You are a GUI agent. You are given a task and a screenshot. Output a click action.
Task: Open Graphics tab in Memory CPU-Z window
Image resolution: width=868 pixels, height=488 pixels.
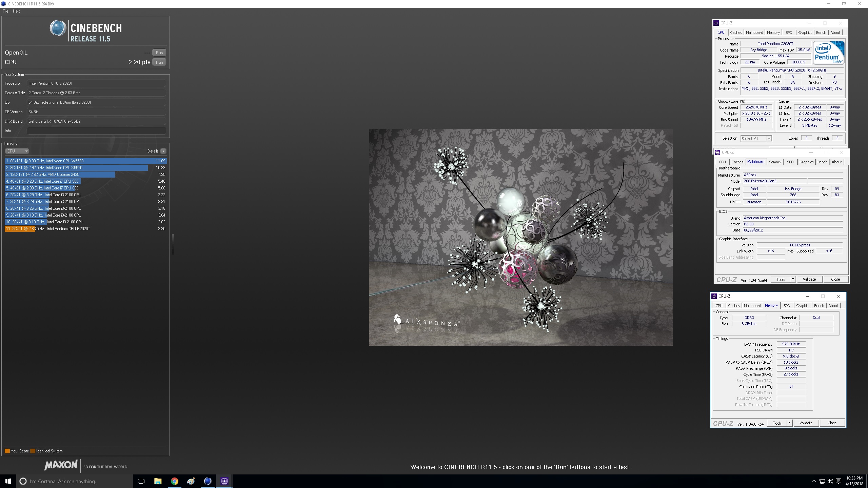[x=803, y=306]
